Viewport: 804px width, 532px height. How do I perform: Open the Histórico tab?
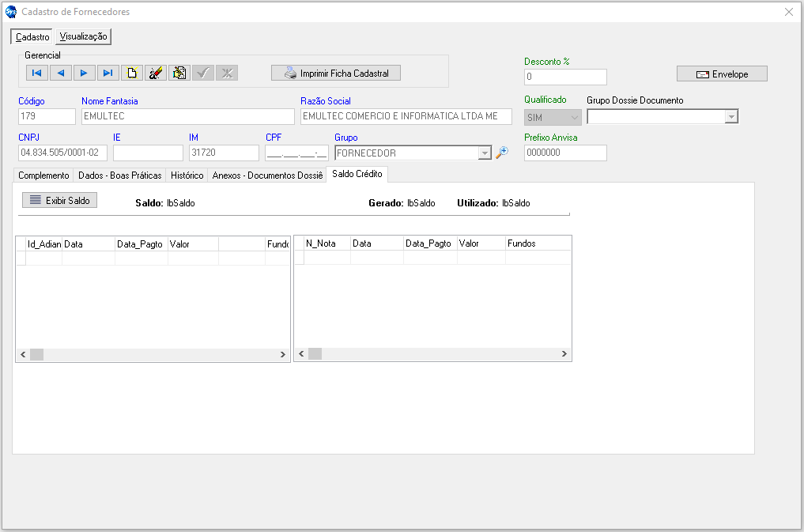[187, 175]
